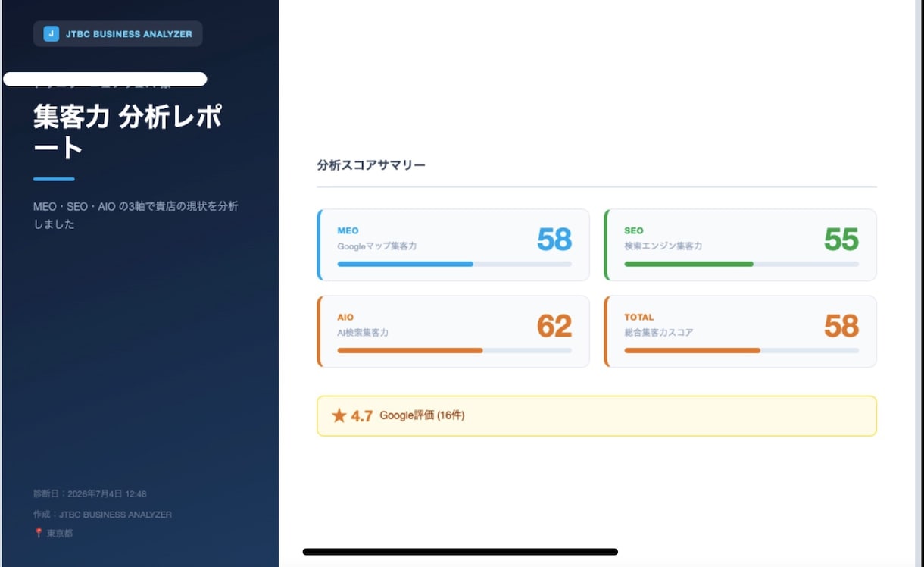Click the red location pin icon
Screen dimensions: 924x567
pyautogui.click(x=38, y=534)
